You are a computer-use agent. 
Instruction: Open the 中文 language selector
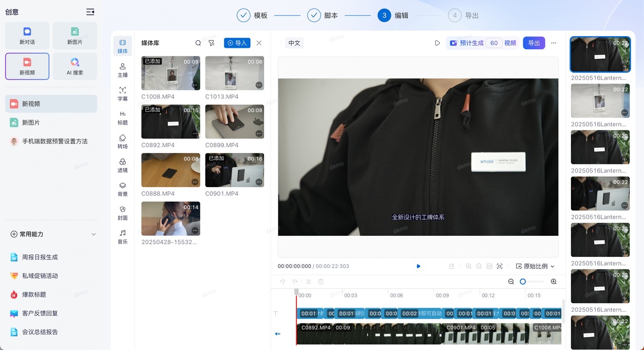[x=294, y=43]
